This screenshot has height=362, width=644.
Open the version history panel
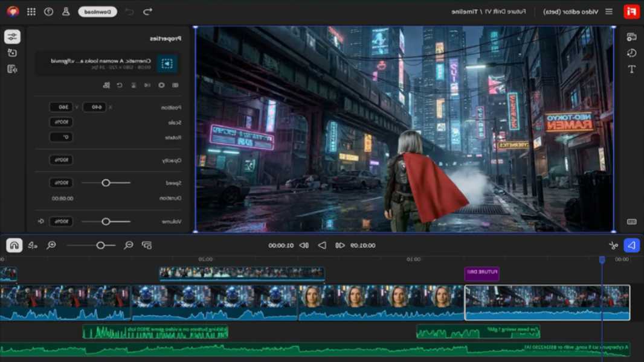[x=633, y=52]
